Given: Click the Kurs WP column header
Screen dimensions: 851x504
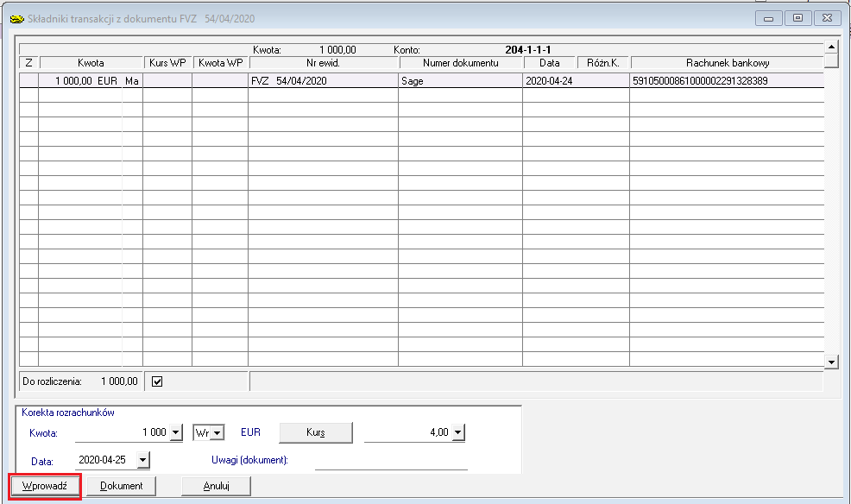Looking at the screenshot, I should tap(167, 63).
